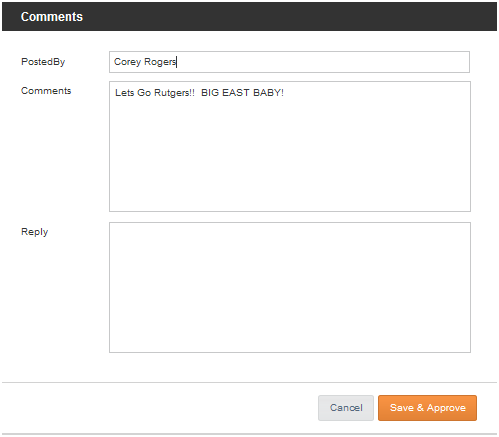Click the word Lets starting the comment
499x437 pixels.
[124, 93]
